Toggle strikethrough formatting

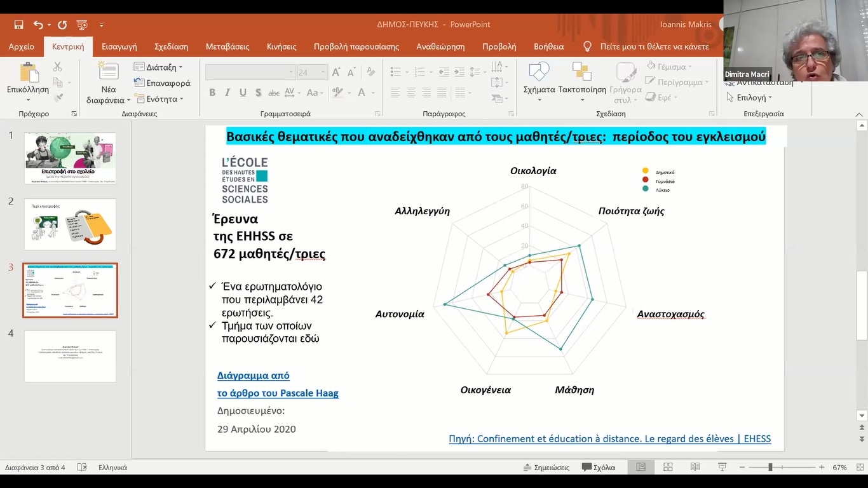[274, 93]
